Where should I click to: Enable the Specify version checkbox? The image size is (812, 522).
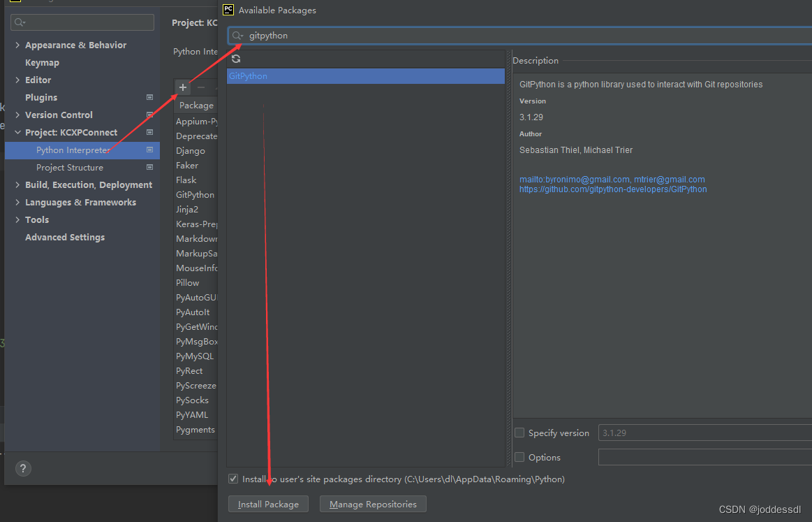(519, 433)
